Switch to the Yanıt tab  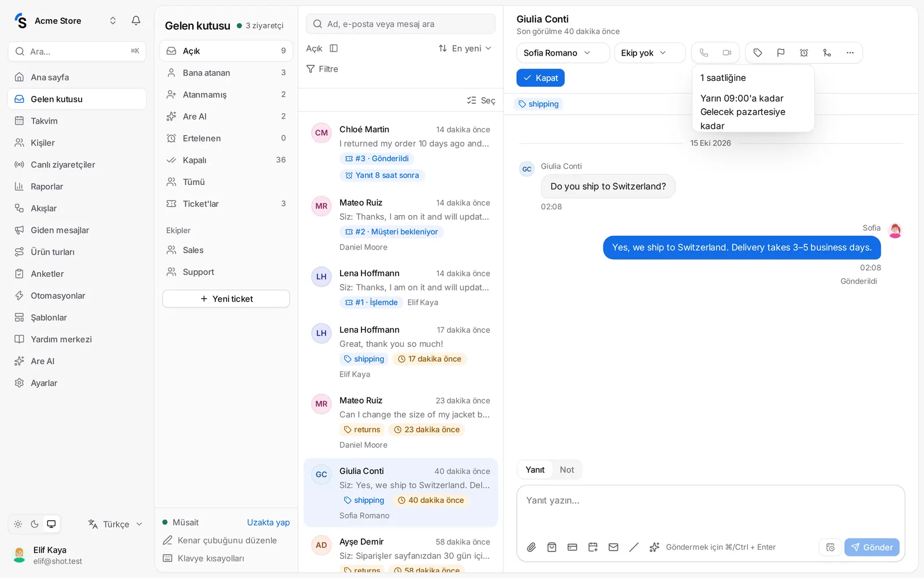pos(535,470)
